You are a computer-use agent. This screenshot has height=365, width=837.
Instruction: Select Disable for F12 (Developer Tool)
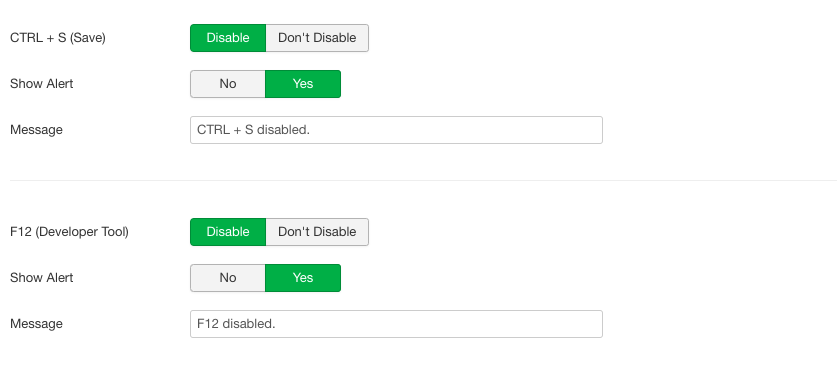pos(228,232)
